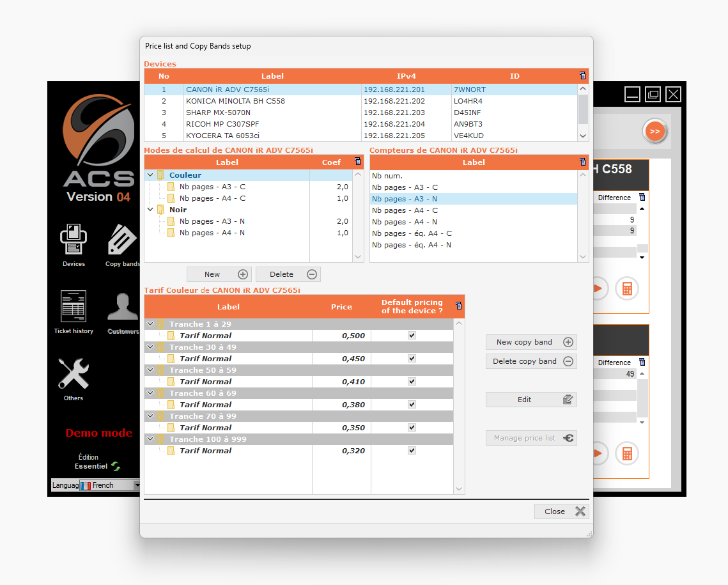Click folder icon of Noir node
Image resolution: width=728 pixels, height=585 pixels.
click(x=160, y=210)
